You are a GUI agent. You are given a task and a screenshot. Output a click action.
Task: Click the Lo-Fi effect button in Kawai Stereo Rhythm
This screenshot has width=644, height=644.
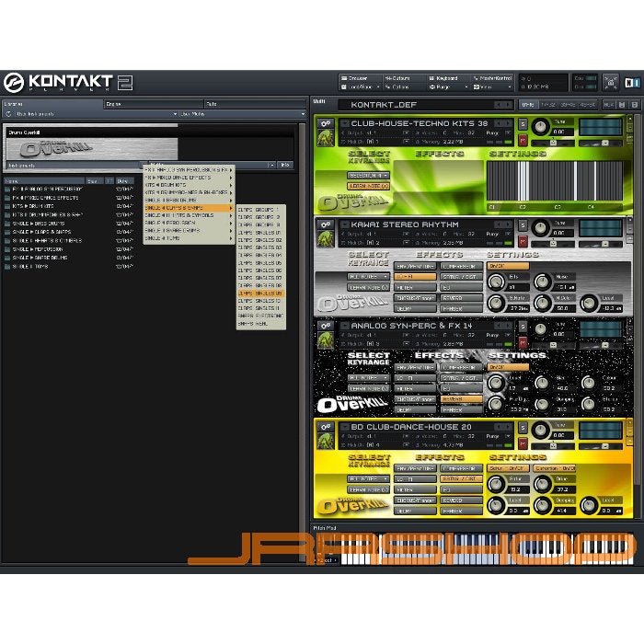415,277
